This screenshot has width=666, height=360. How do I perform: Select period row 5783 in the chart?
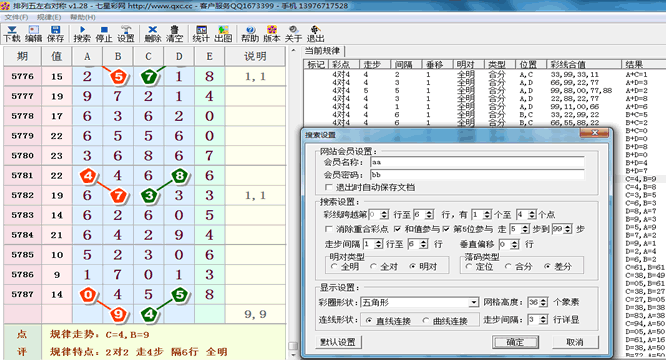coord(144,215)
